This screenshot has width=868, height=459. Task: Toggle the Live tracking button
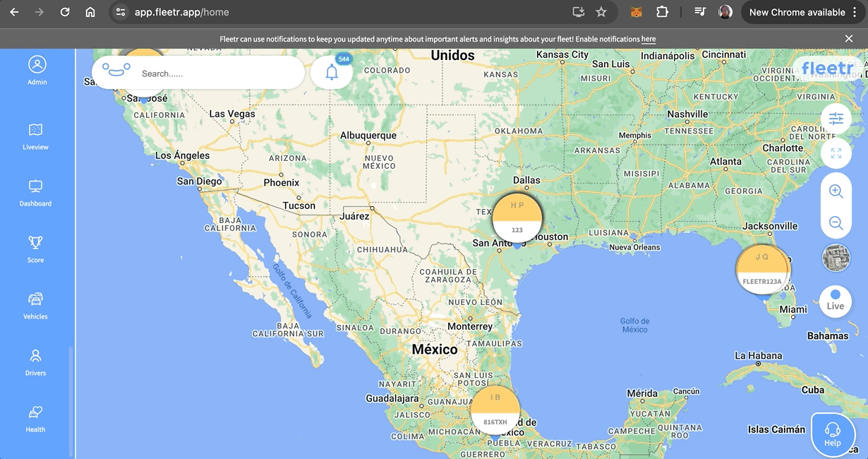tap(836, 301)
